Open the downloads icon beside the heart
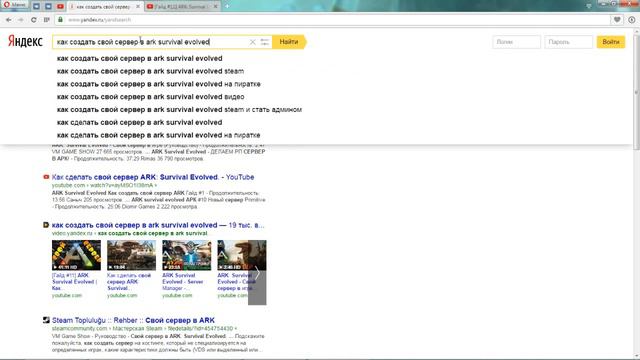 pyautogui.click(x=631, y=20)
